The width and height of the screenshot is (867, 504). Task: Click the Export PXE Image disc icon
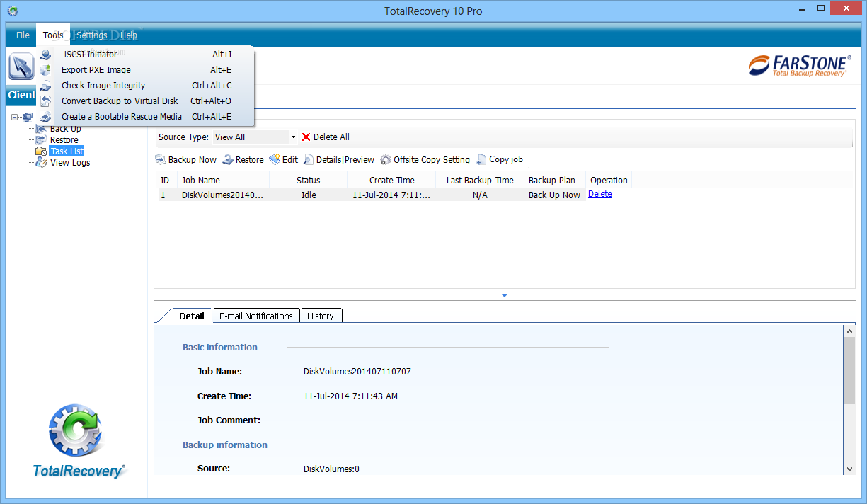(x=46, y=70)
